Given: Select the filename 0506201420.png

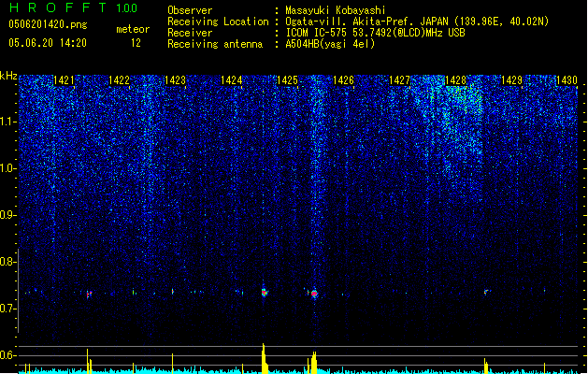Looking at the screenshot, I should point(48,24).
